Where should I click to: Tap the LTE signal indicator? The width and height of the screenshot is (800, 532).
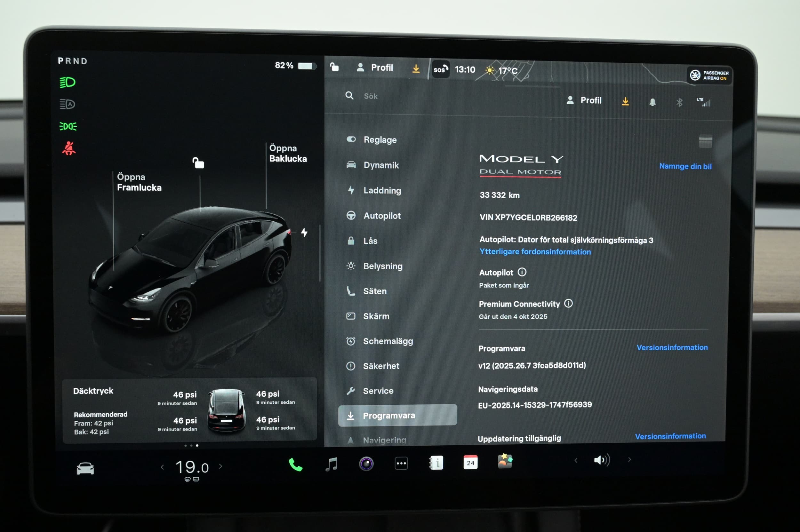click(704, 102)
